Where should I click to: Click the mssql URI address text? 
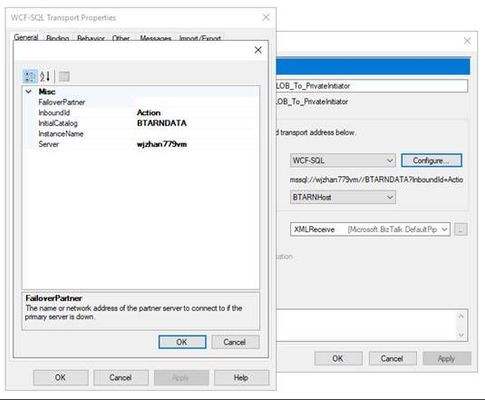[x=376, y=180]
